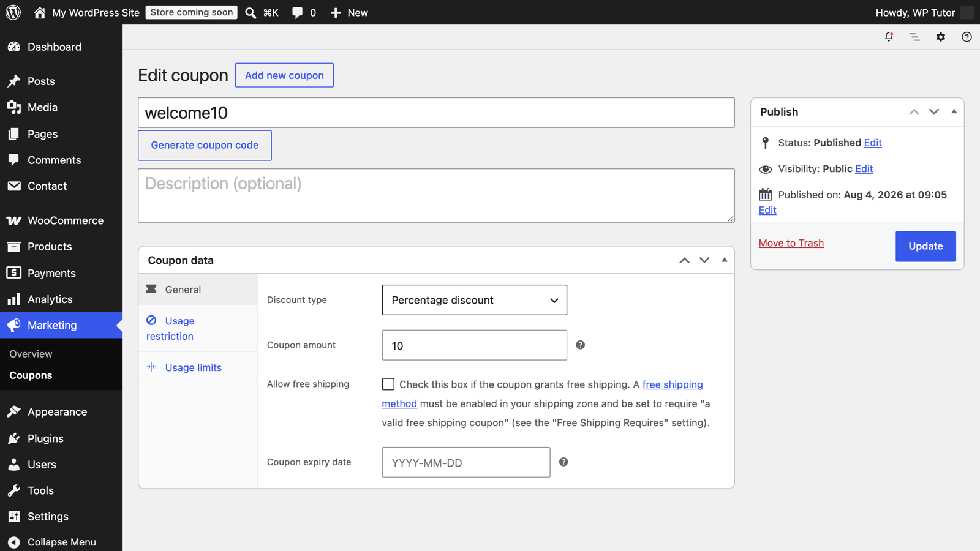Click the Coupon amount help tooltip icon
The image size is (980, 551).
coord(581,345)
